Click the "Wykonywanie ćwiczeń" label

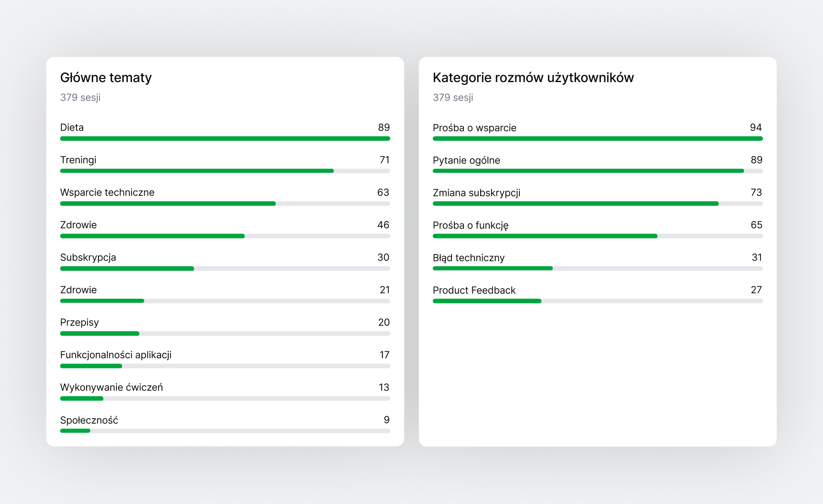point(111,387)
